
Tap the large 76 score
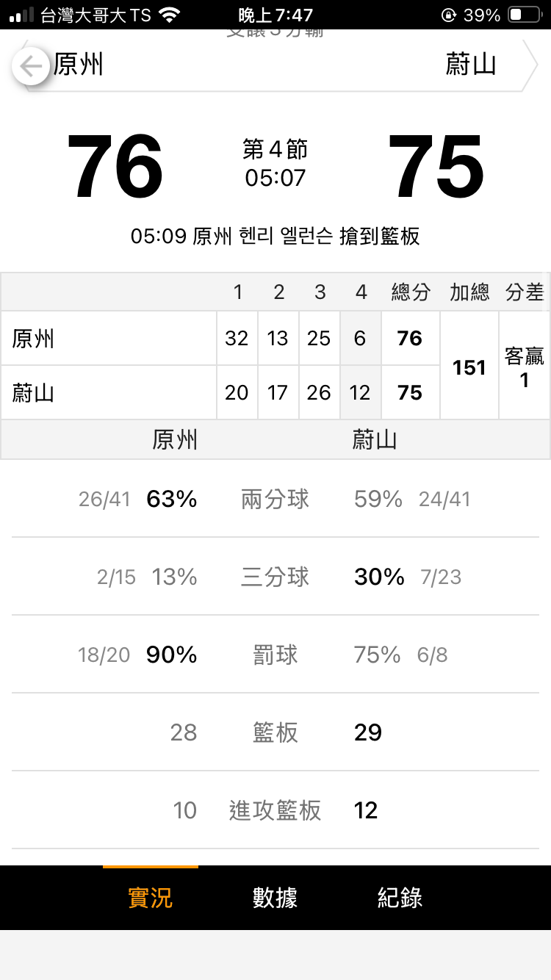point(115,167)
